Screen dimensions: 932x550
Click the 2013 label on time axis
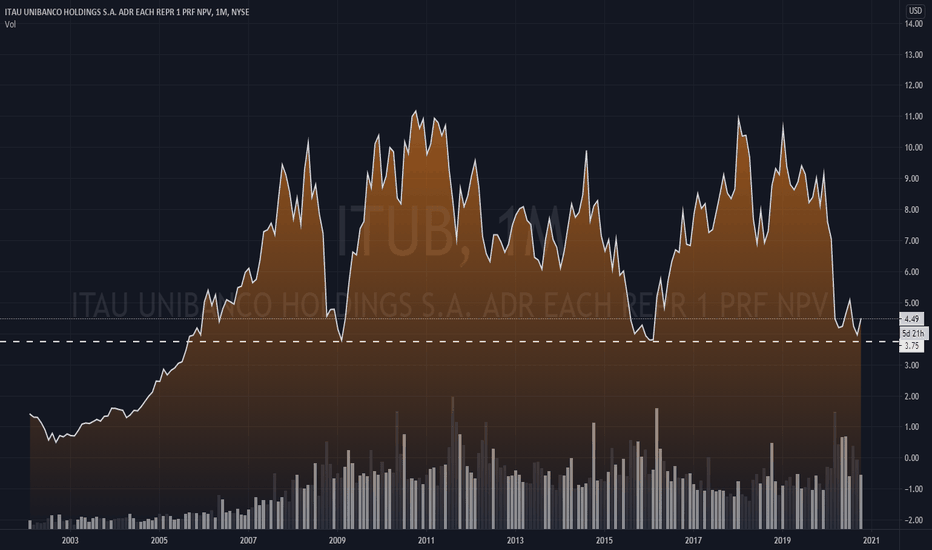point(515,540)
